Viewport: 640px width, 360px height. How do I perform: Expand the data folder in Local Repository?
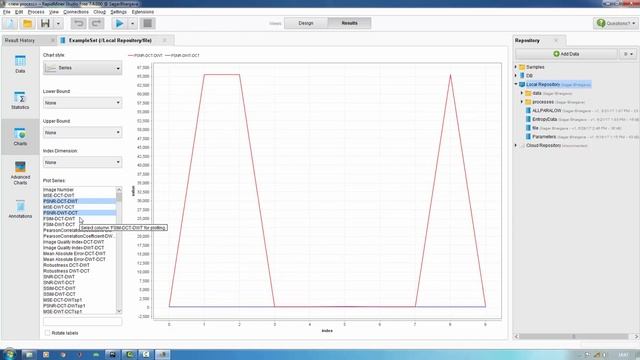coord(522,93)
